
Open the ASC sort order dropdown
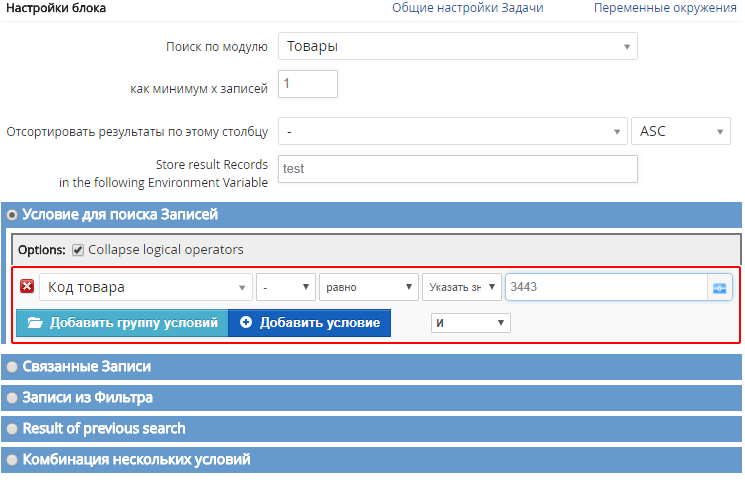(680, 131)
